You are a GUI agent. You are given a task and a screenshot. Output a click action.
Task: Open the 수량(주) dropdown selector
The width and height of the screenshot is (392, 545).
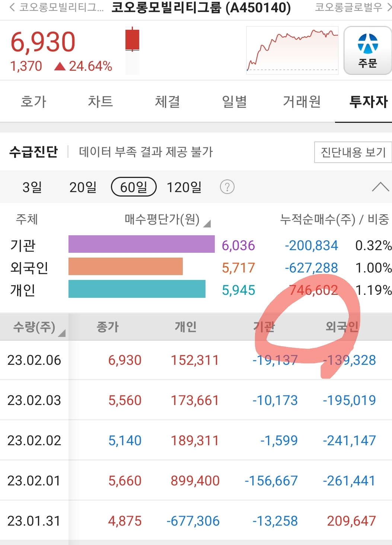point(39,327)
